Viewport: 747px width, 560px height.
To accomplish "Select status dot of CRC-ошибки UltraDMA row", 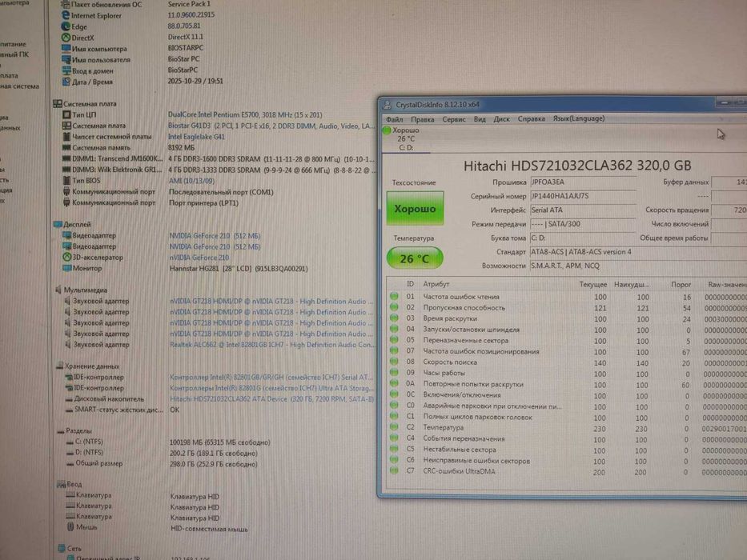I will click(394, 470).
